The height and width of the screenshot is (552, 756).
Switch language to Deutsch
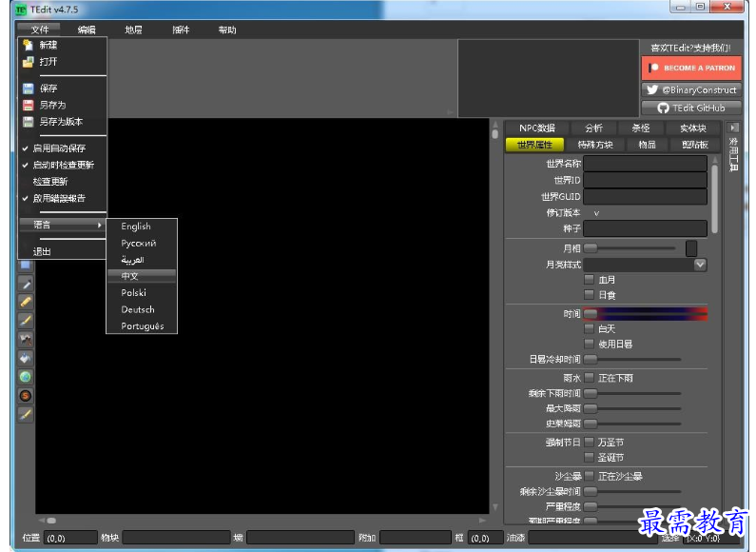tap(142, 309)
